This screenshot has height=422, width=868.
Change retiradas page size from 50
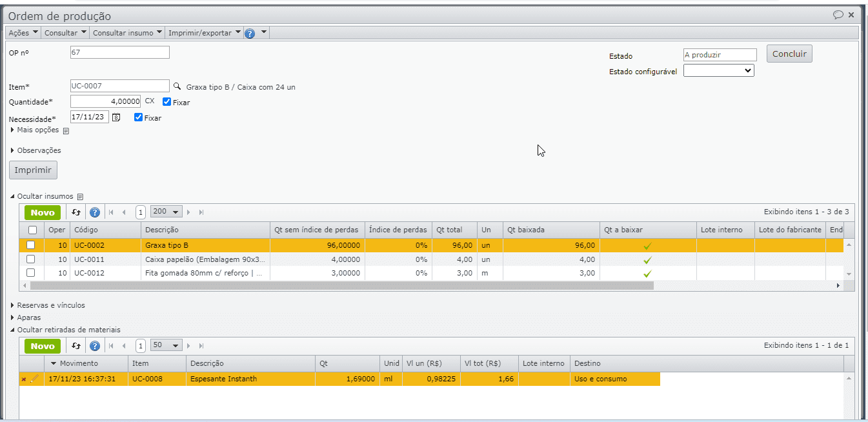click(166, 345)
